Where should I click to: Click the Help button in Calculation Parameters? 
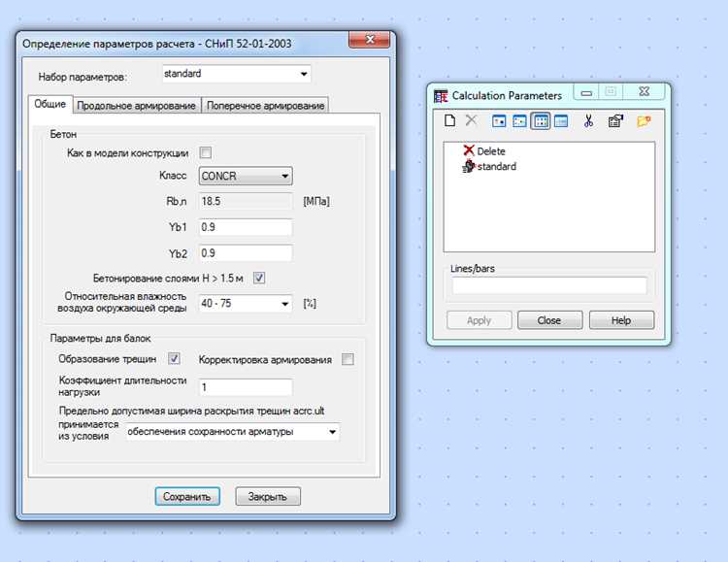coord(621,320)
